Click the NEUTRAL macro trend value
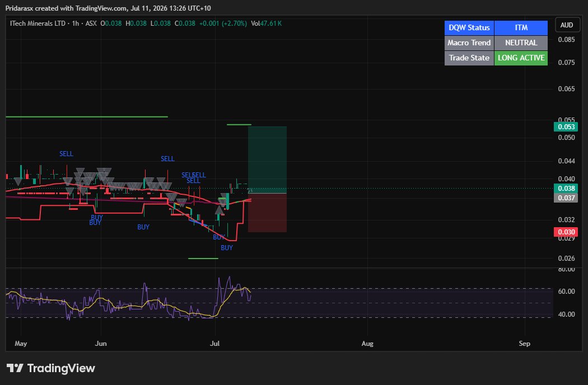This screenshot has height=385, width=588. [x=521, y=43]
